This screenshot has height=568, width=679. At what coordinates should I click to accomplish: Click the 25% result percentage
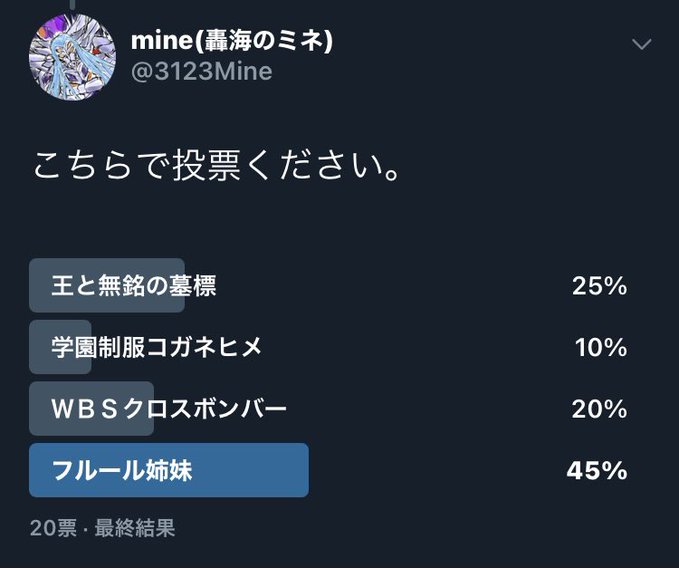point(599,286)
